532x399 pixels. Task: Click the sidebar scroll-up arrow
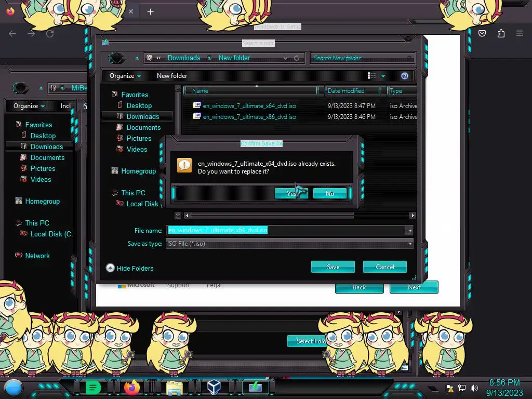[178, 88]
